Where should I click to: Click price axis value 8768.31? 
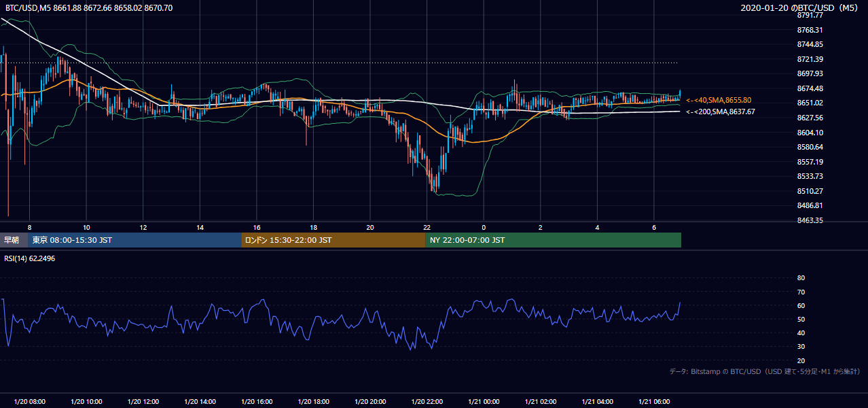810,30
